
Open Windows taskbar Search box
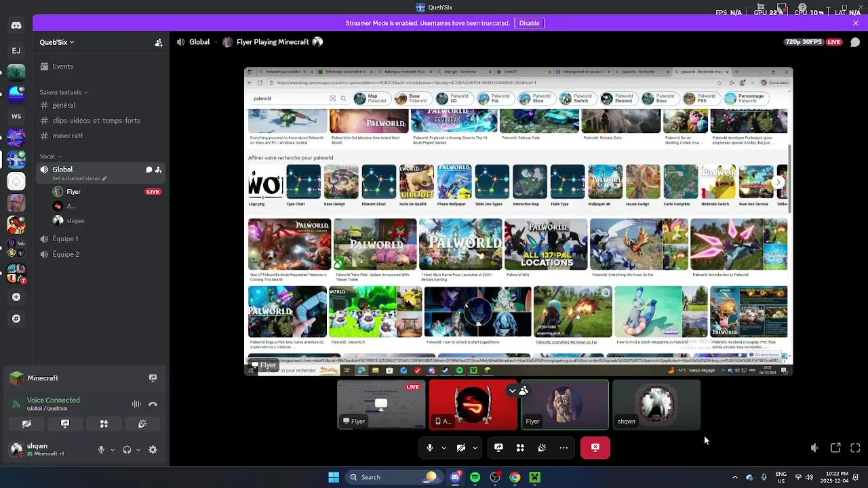[x=393, y=477]
